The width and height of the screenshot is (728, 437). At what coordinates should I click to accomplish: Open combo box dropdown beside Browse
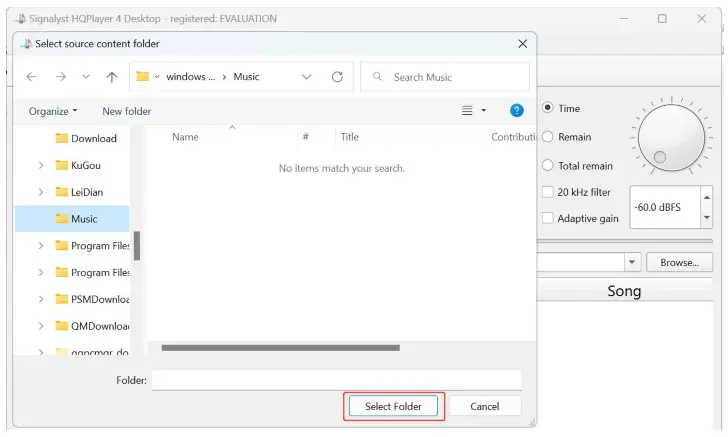click(x=631, y=262)
